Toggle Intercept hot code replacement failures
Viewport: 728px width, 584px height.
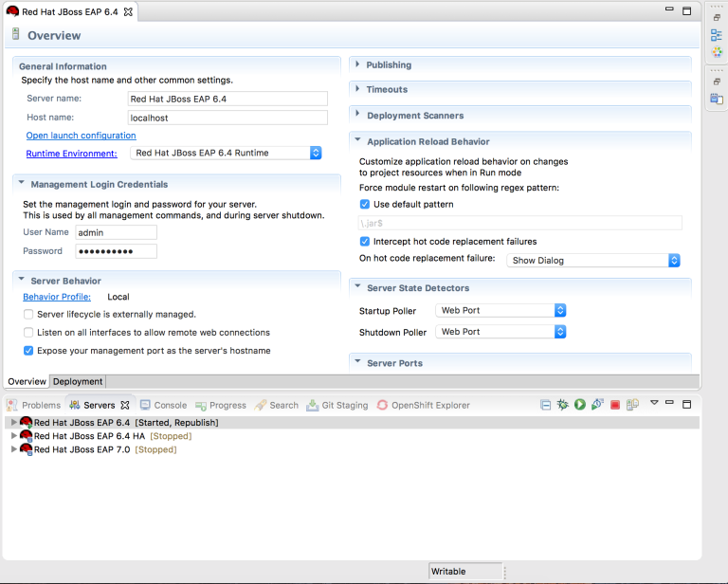pos(365,242)
